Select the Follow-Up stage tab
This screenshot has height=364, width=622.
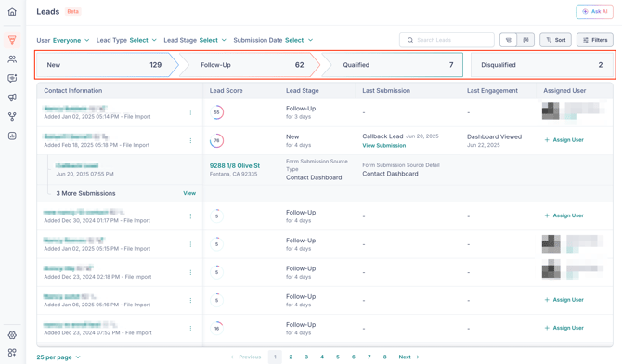[250, 65]
